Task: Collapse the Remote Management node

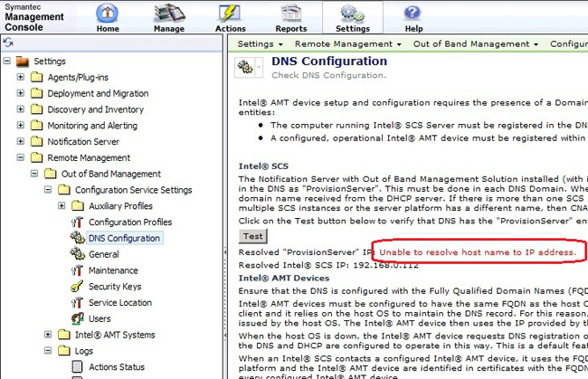Action: coord(21,157)
